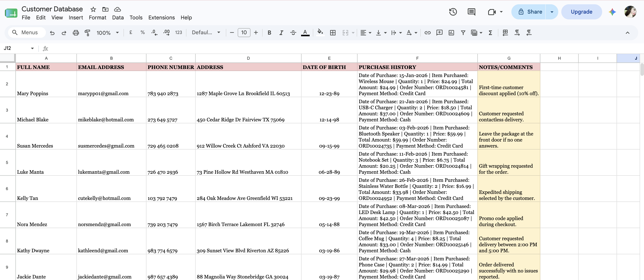This screenshot has width=644, height=280.
Task: Open the Format menu
Action: pos(98,18)
